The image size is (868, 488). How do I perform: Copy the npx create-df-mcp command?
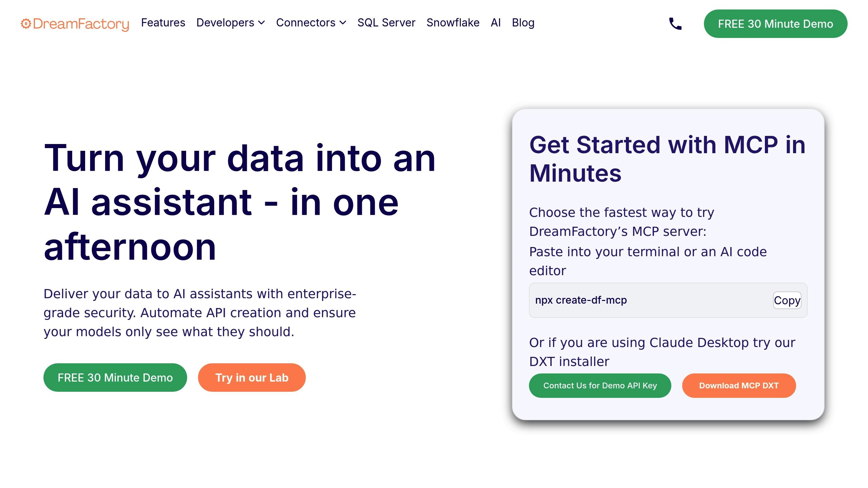(787, 300)
